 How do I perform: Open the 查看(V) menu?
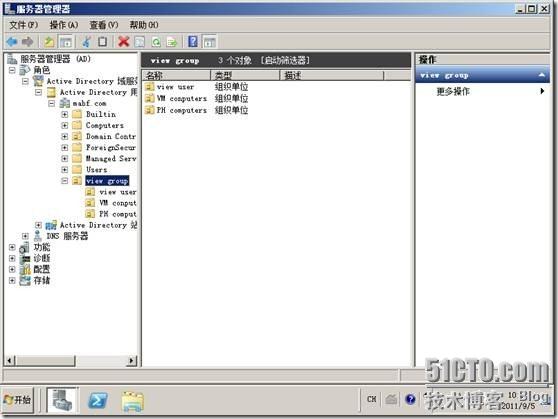[104, 25]
